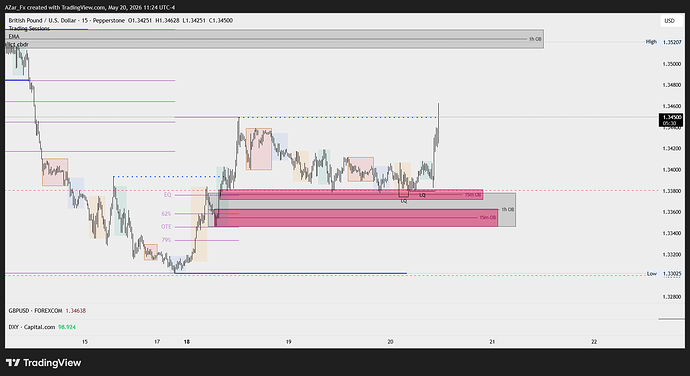Click the 1h OB label near the High line
690x376 pixels.
coord(535,39)
